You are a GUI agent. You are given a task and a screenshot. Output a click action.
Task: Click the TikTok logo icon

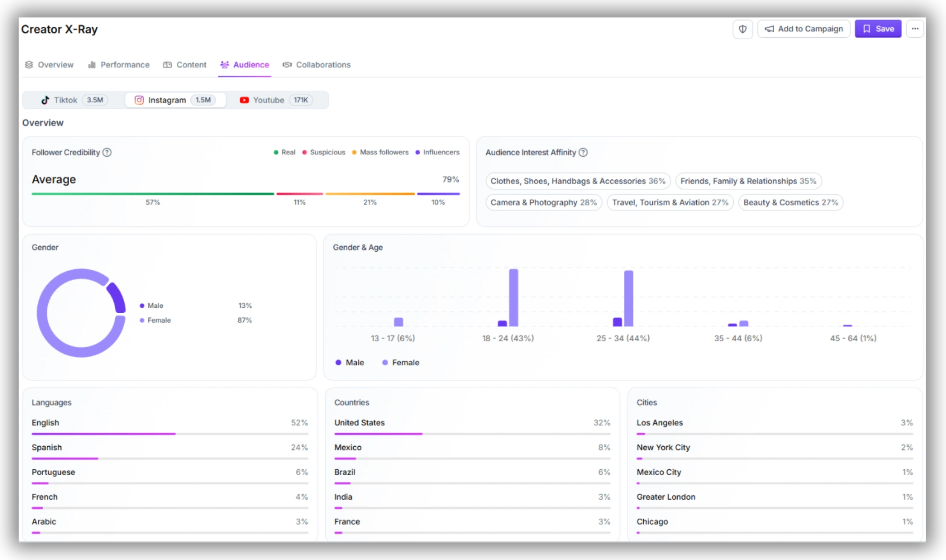click(x=45, y=100)
